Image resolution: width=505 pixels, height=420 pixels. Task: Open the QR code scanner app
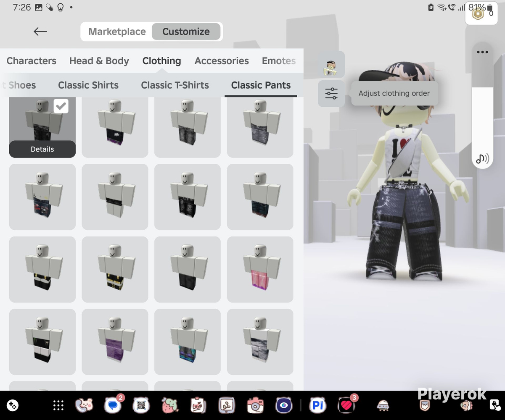tap(141, 405)
